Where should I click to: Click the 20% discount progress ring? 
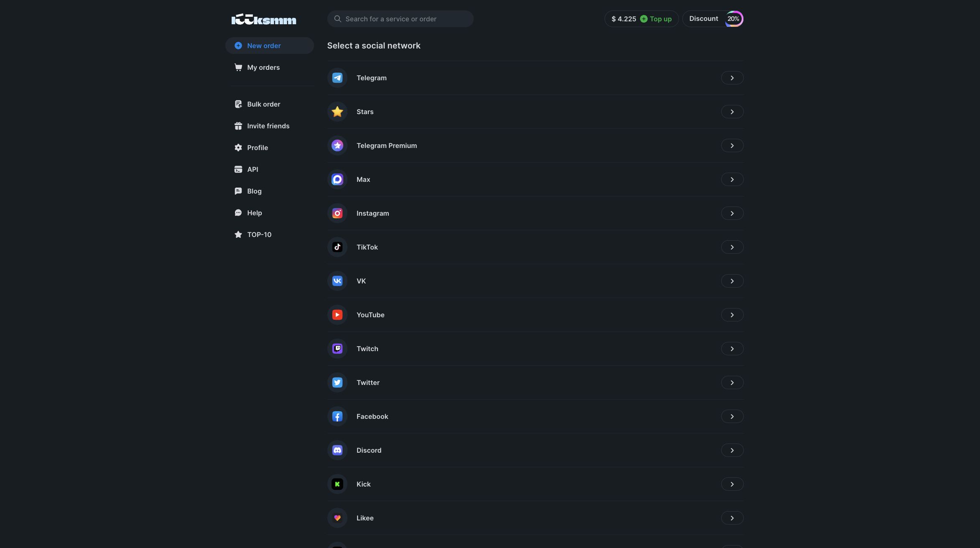(x=734, y=19)
